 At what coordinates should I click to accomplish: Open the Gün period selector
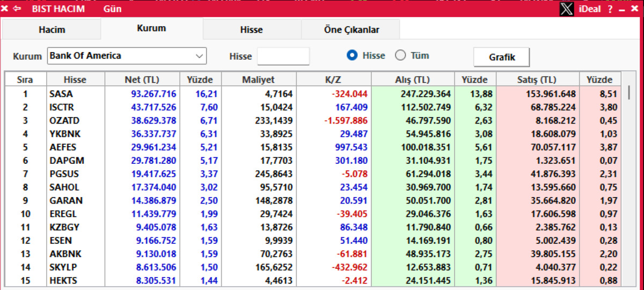click(x=112, y=9)
